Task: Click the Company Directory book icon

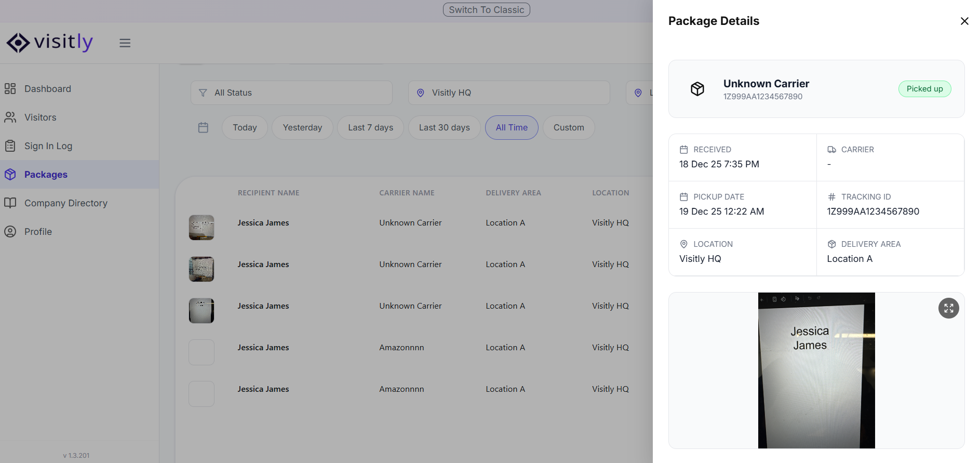Action: click(x=10, y=203)
